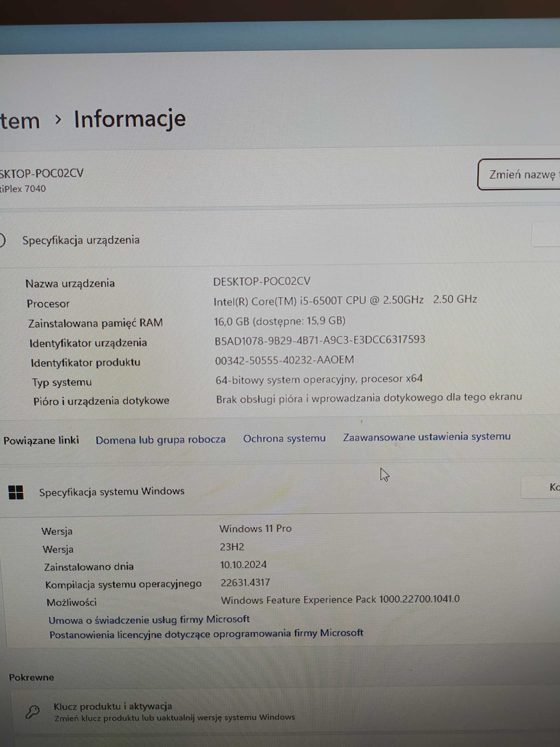Screen dimensions: 560x747
Task: Click the Powiązane linki label
Action: coord(41,440)
